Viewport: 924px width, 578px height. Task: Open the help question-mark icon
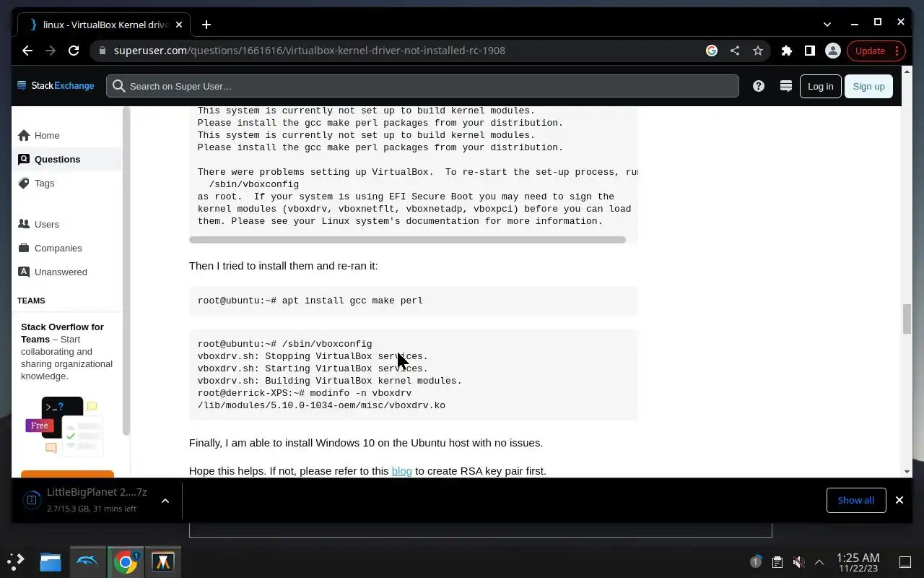758,86
